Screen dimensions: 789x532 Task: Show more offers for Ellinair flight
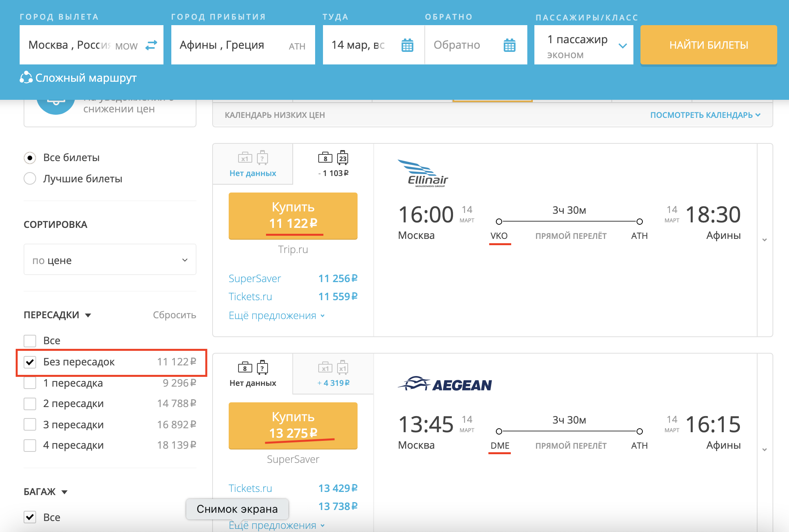pyautogui.click(x=277, y=316)
